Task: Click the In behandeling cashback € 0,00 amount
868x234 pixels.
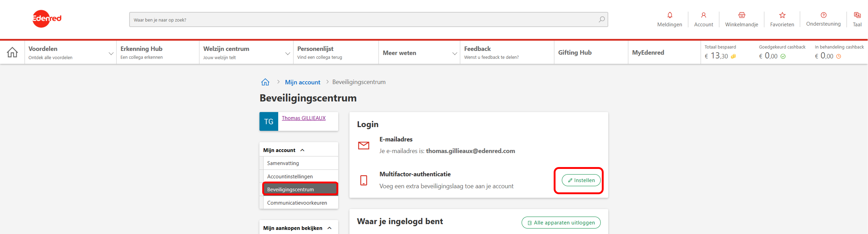Action: [x=824, y=56]
